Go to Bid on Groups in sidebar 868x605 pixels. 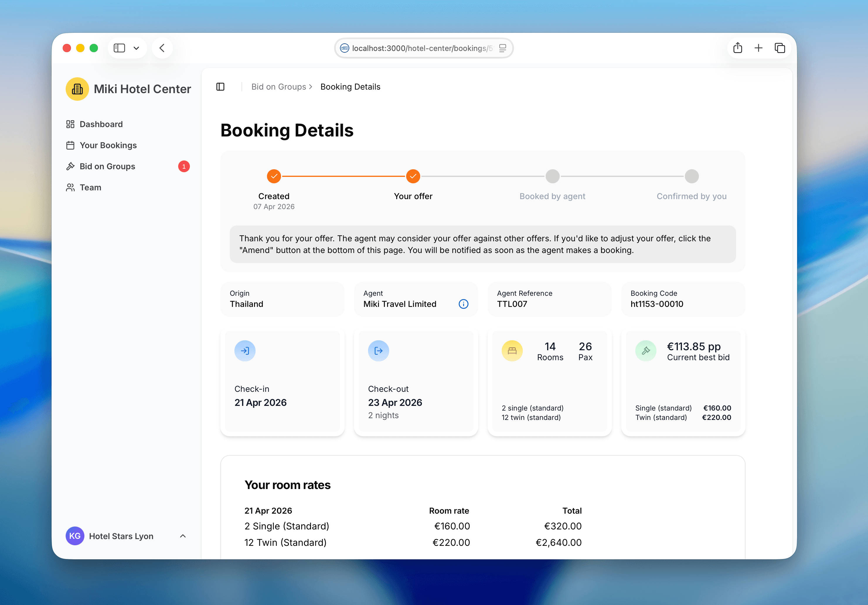coord(128,166)
